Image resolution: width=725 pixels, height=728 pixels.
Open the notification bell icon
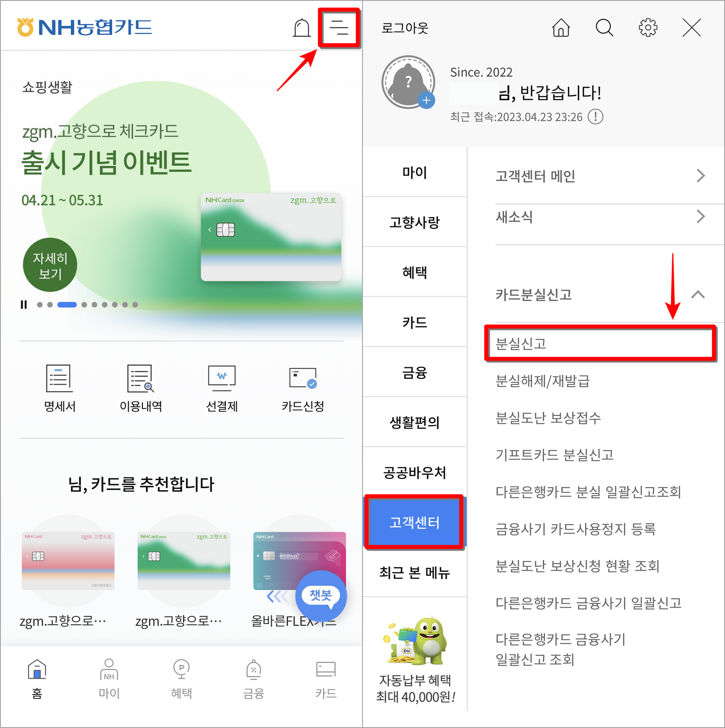[302, 27]
